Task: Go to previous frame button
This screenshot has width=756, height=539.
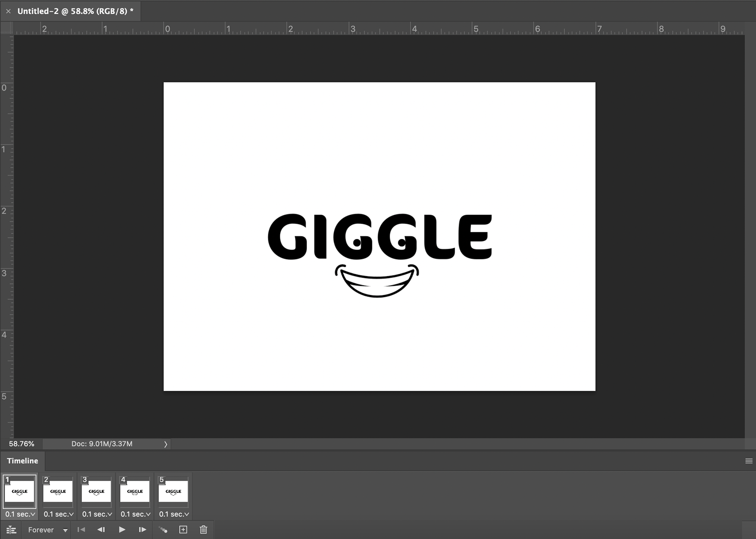Action: click(x=101, y=530)
